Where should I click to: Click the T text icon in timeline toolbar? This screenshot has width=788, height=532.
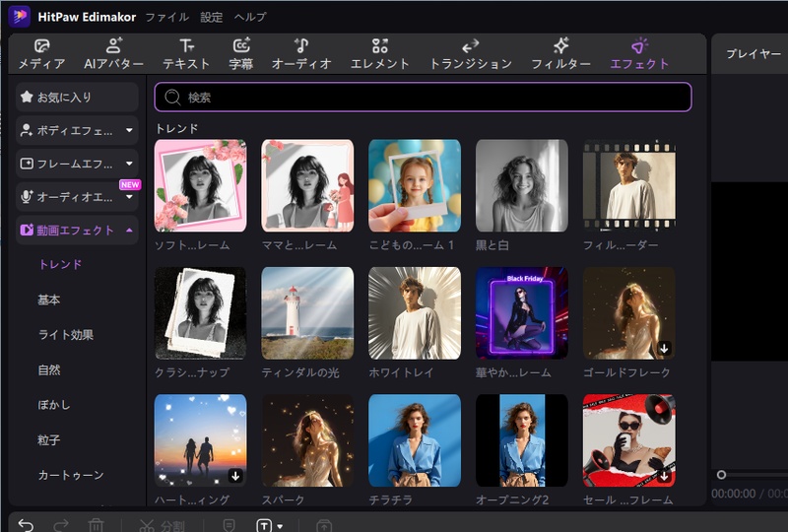[x=264, y=526]
